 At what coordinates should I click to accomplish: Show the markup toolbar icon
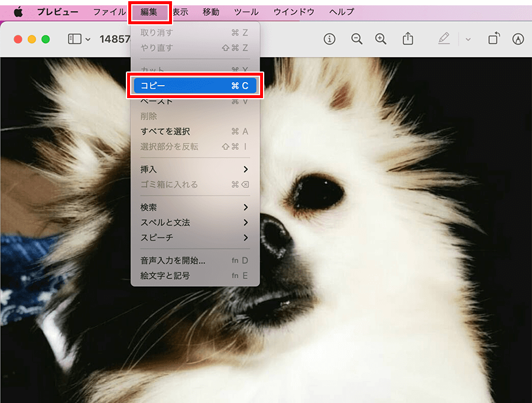tap(518, 39)
